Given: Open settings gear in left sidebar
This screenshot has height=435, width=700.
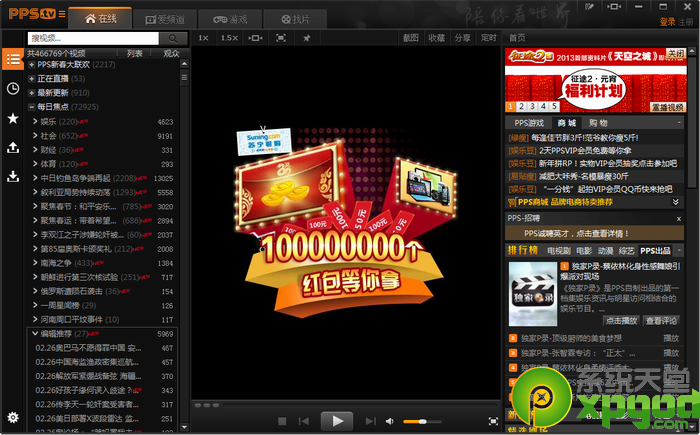Looking at the screenshot, I should tap(13, 418).
